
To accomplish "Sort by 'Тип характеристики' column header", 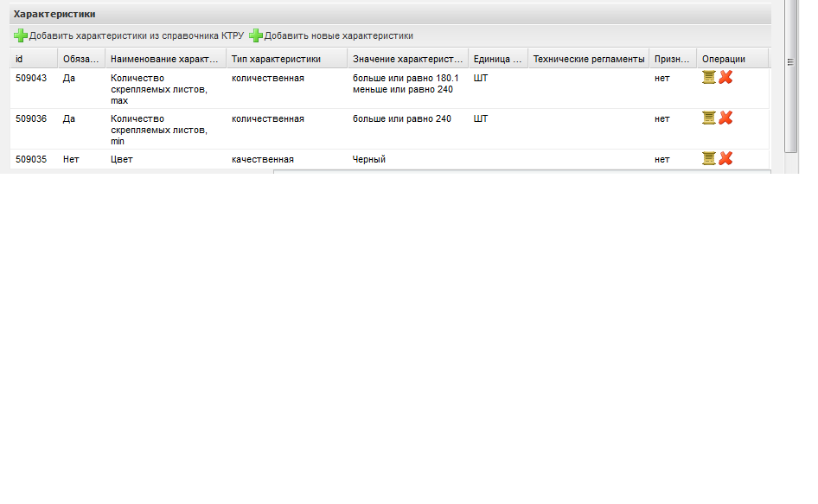I will coord(286,59).
